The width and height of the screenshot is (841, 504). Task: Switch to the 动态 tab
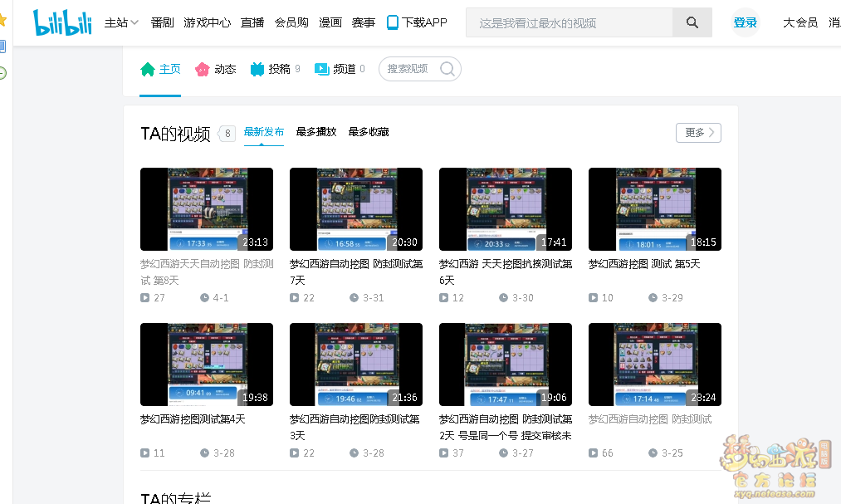(216, 69)
